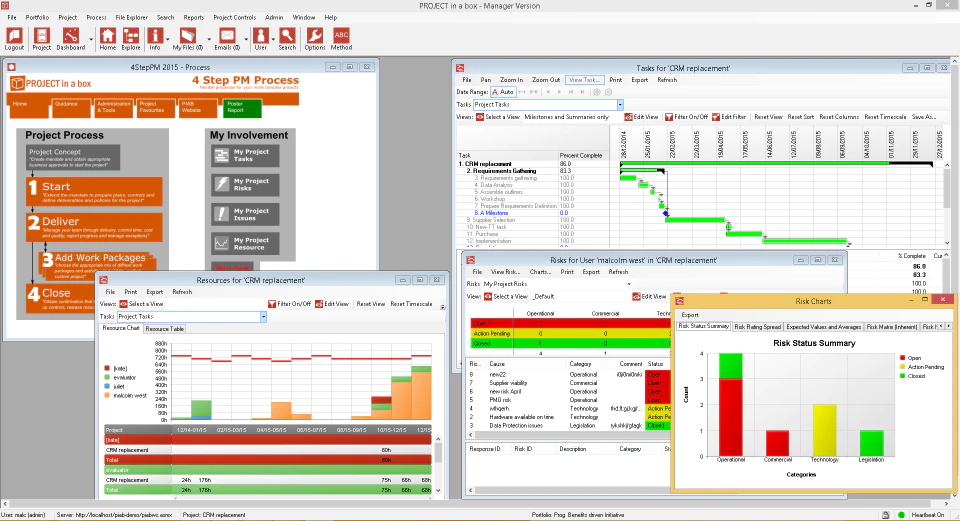The width and height of the screenshot is (960, 521).
Task: Click the Logout toolbar icon
Action: click(x=14, y=39)
